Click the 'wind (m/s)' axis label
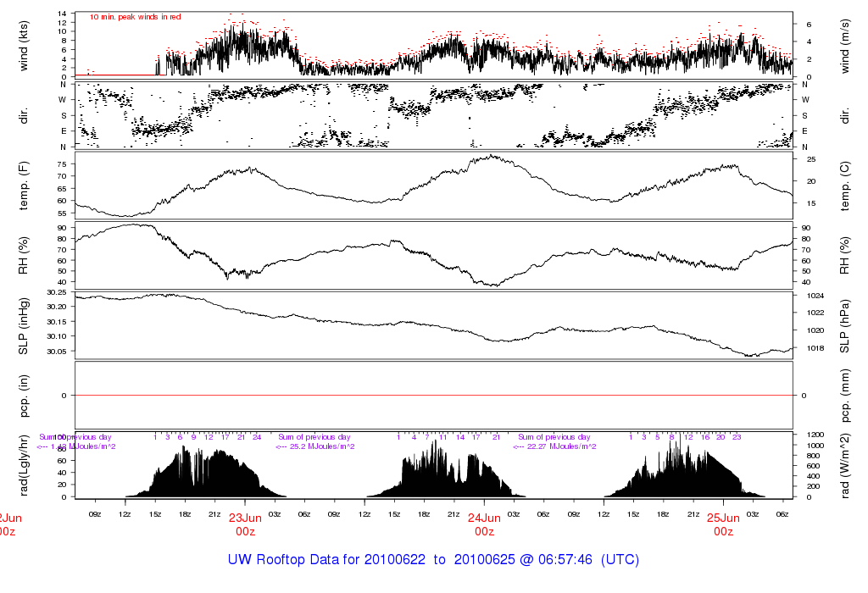 [x=845, y=46]
